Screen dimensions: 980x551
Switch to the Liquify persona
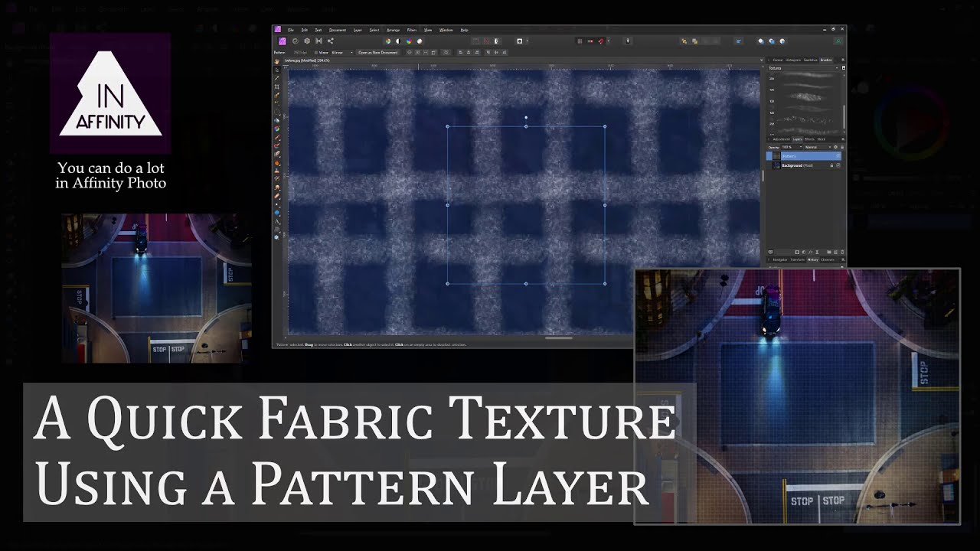pos(296,41)
